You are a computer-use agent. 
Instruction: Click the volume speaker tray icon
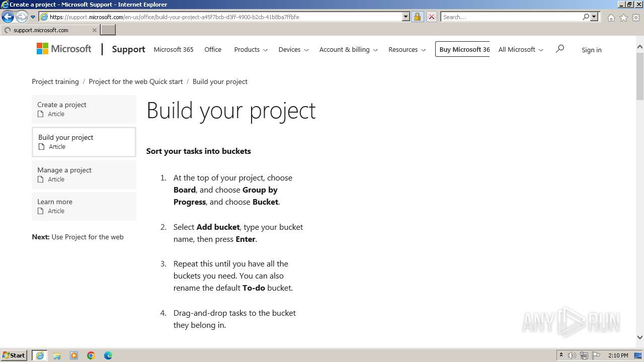point(572,355)
